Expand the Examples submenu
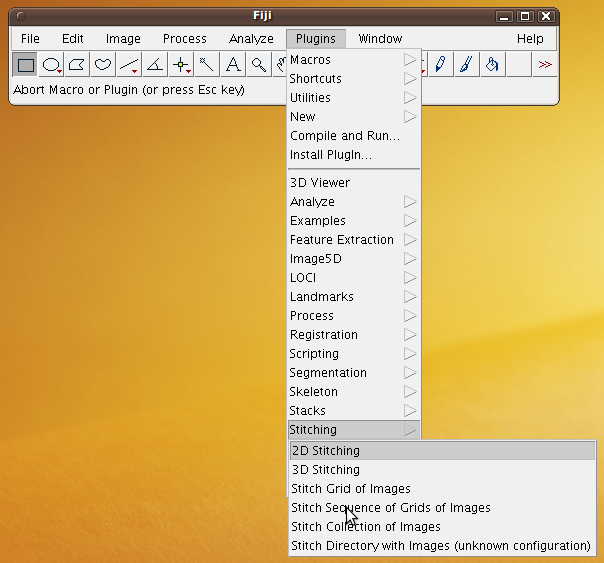The width and height of the screenshot is (604, 563). coord(354,221)
